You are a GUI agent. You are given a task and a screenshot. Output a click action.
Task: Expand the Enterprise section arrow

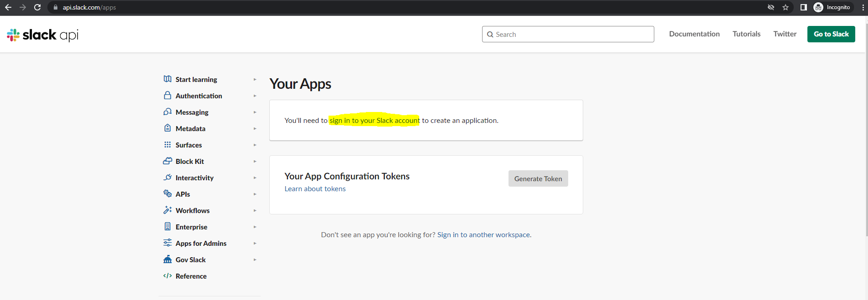[255, 227]
